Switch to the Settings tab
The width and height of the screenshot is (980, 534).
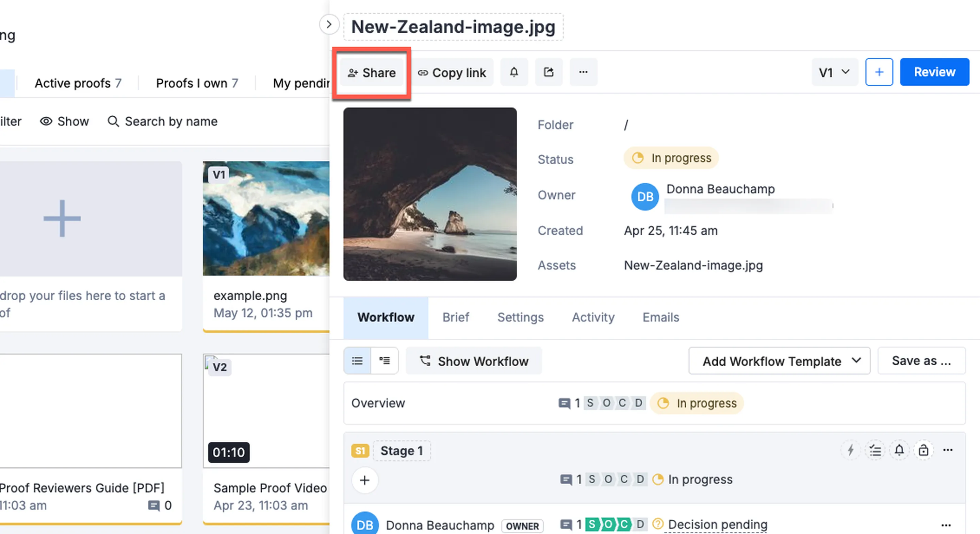pos(520,317)
